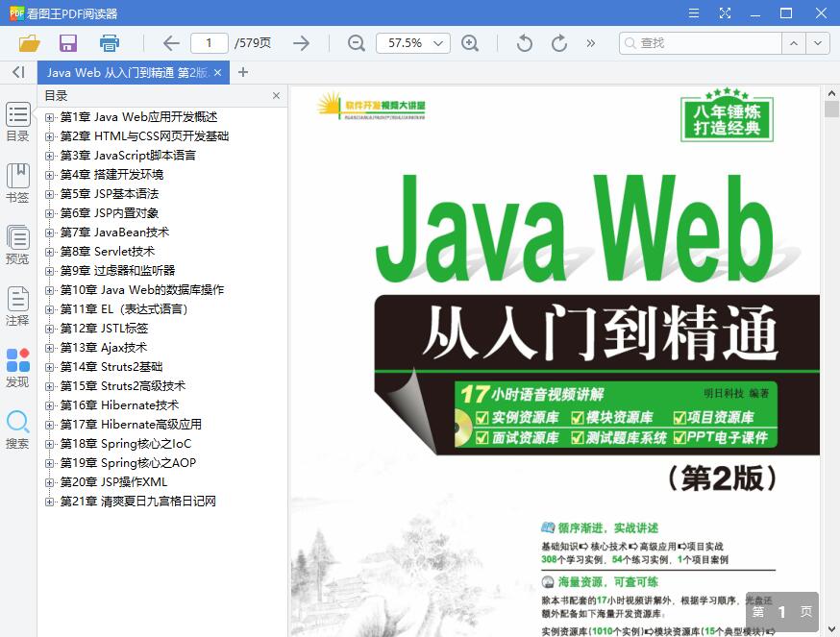The image size is (840, 637).
Task: Collapse the sidebar panel arrow
Action: click(19, 72)
